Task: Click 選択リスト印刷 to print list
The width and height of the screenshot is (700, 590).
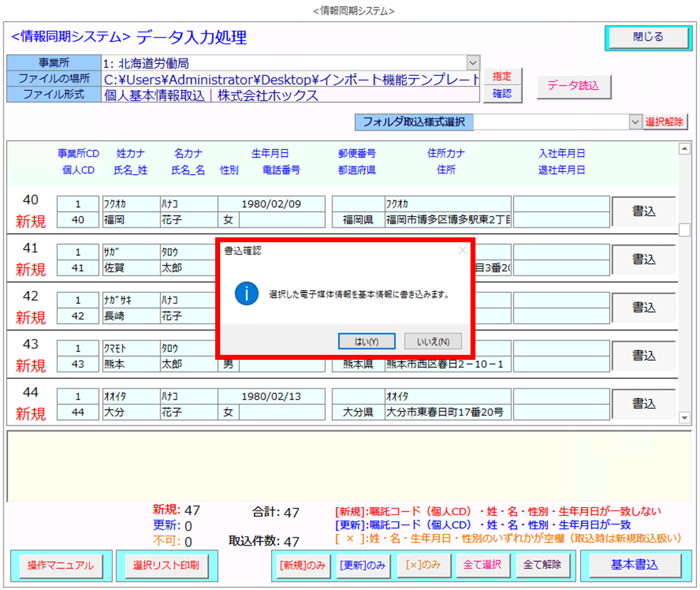Action: (x=166, y=565)
